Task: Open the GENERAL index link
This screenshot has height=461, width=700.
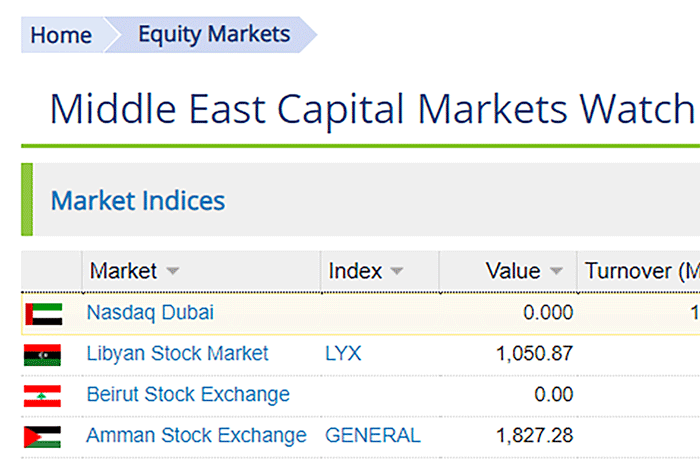Action: [x=373, y=436]
